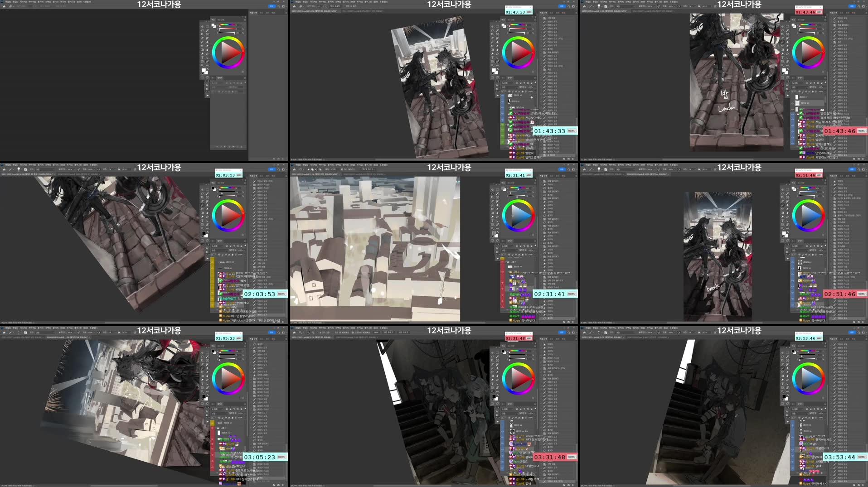Click the blue 공유 button in the empty-canvas frame
Viewport: 868px width, 487px height.
click(272, 6)
